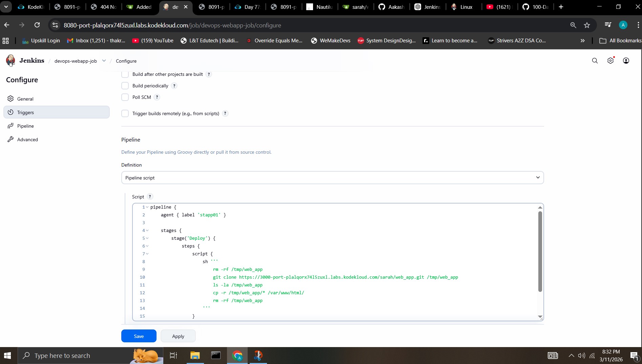Screen dimensions: 642x364
Task: Collapse the steps block fold arrow on line 6
Action: (147, 246)
